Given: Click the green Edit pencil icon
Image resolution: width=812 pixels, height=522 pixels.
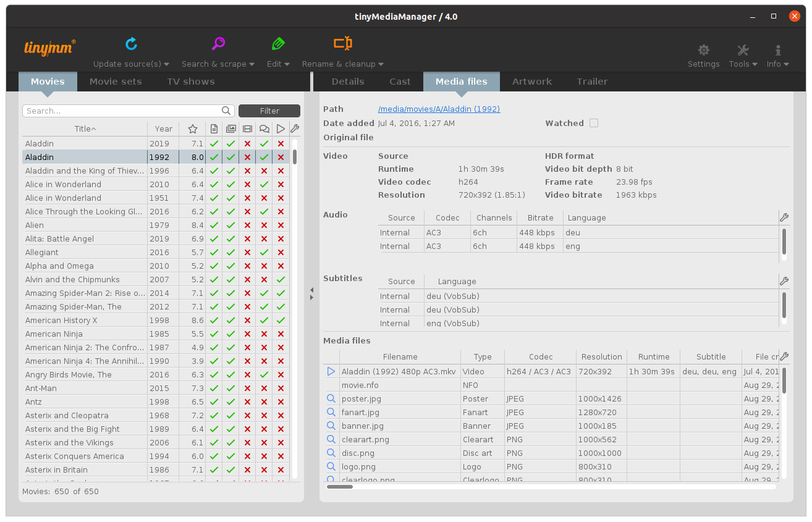Looking at the screenshot, I should tap(278, 44).
